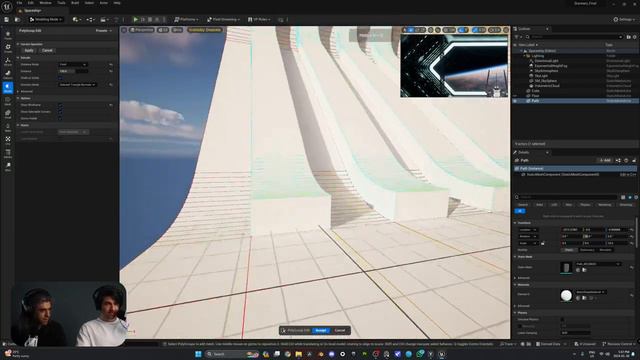This screenshot has width=640, height=360.
Task: Open the Distance Mode dropdown
Action: pos(73,64)
